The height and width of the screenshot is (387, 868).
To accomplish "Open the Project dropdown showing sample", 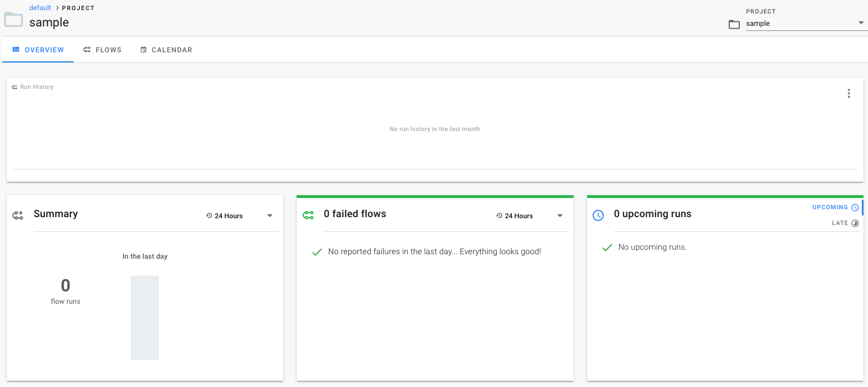I will click(x=806, y=24).
